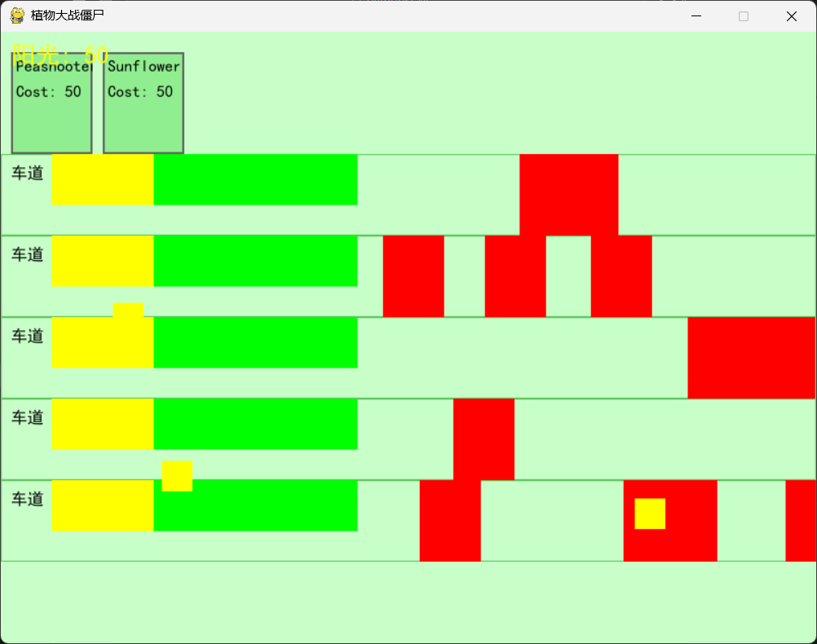The height and width of the screenshot is (644, 817).
Task: Click the 阳光: 50 sun counter
Action: [60, 54]
